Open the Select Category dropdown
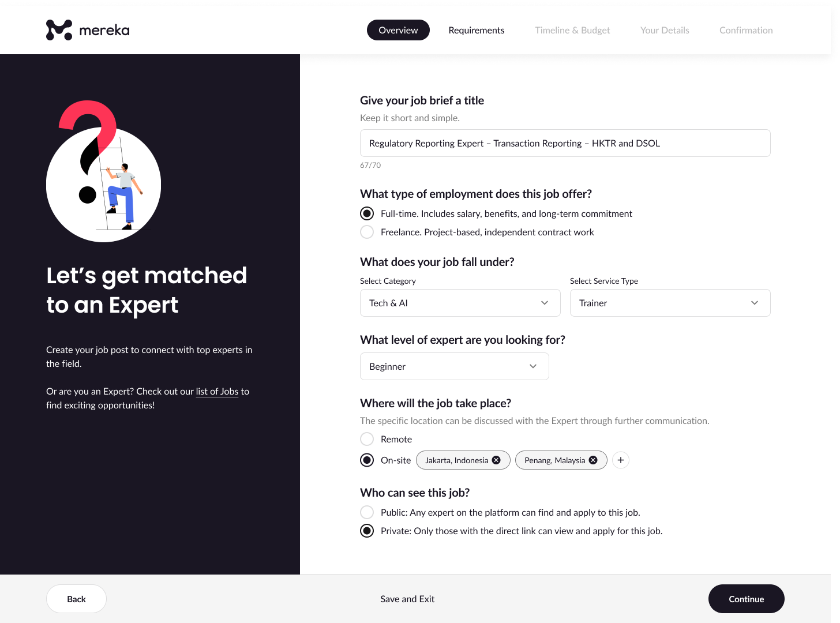 [x=460, y=303]
